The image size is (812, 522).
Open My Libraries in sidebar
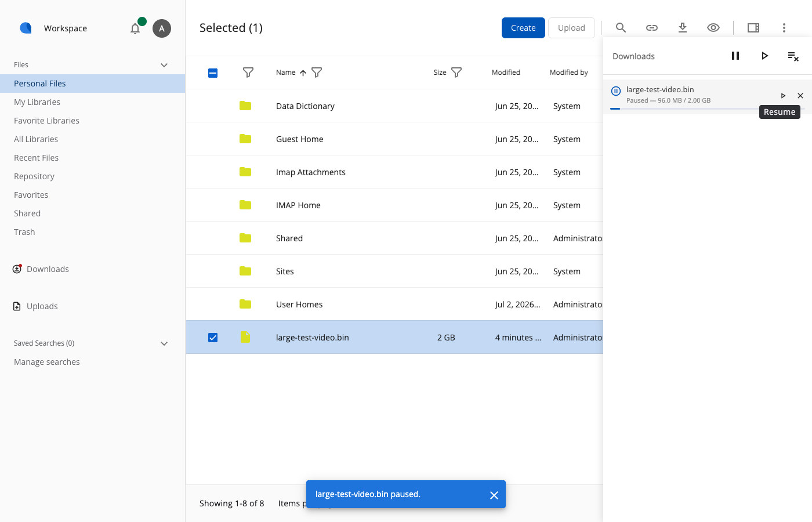pyautogui.click(x=37, y=102)
